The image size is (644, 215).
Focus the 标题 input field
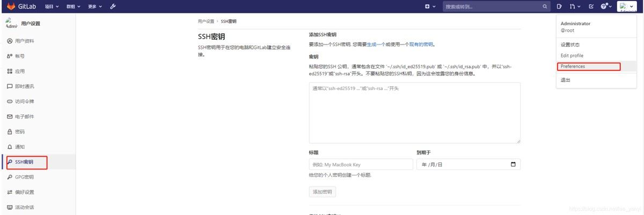pos(361,165)
